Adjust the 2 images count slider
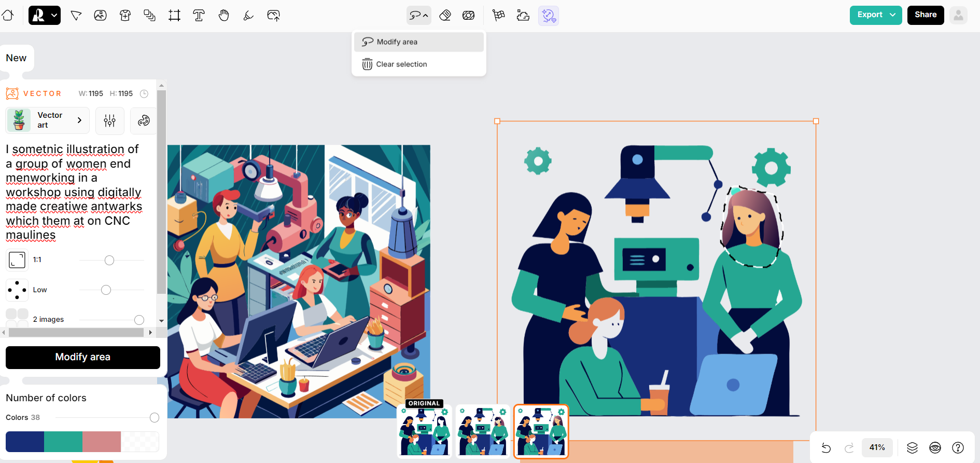 139,320
